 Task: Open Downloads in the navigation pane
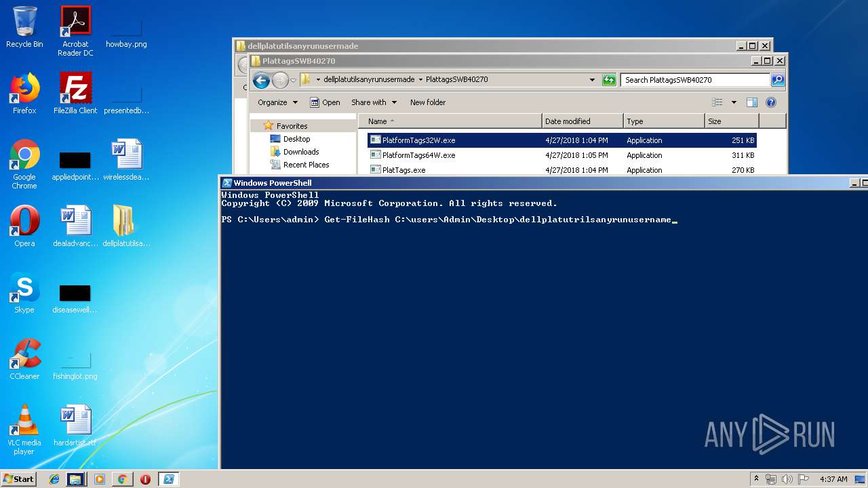coord(301,152)
